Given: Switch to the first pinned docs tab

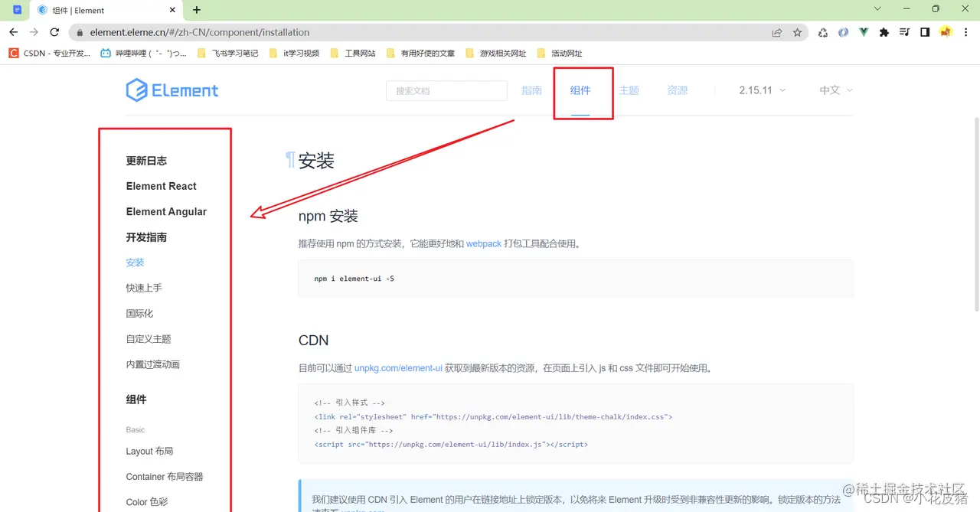Looking at the screenshot, I should click(17, 10).
